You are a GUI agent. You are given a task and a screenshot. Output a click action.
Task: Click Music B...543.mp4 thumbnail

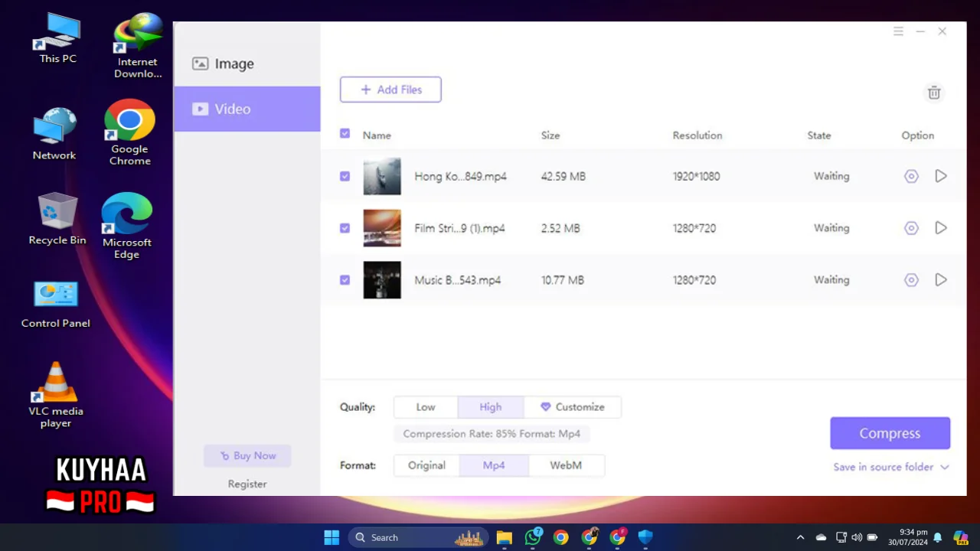382,280
